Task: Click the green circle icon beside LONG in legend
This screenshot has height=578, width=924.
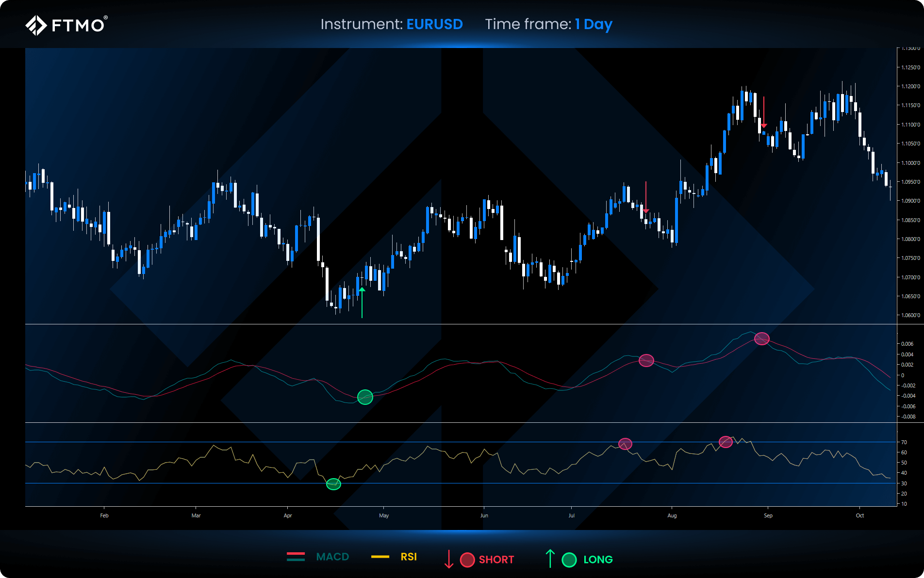Action: 569,560
